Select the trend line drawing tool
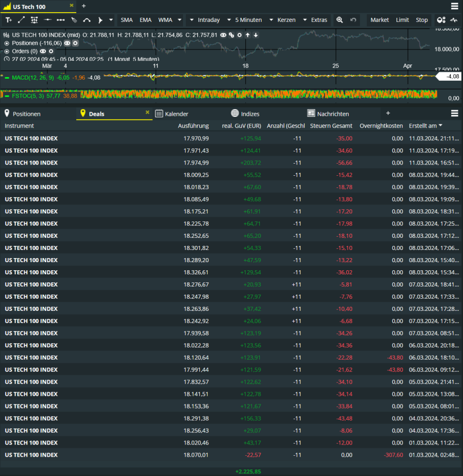Image resolution: width=463 pixels, height=476 pixels. coord(21,20)
